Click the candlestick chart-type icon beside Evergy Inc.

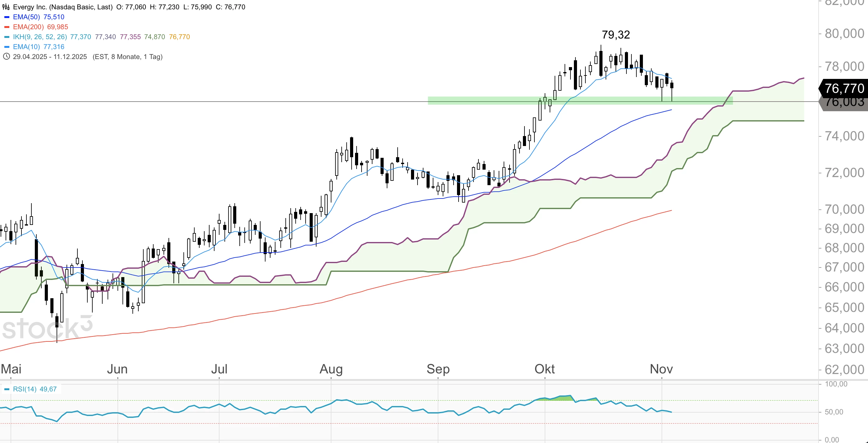(6, 7)
